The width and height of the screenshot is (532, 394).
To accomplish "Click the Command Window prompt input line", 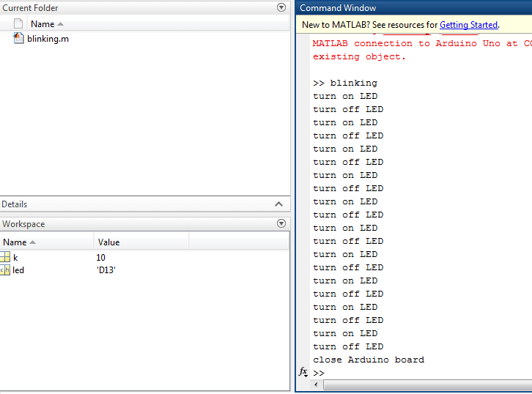I will 421,373.
